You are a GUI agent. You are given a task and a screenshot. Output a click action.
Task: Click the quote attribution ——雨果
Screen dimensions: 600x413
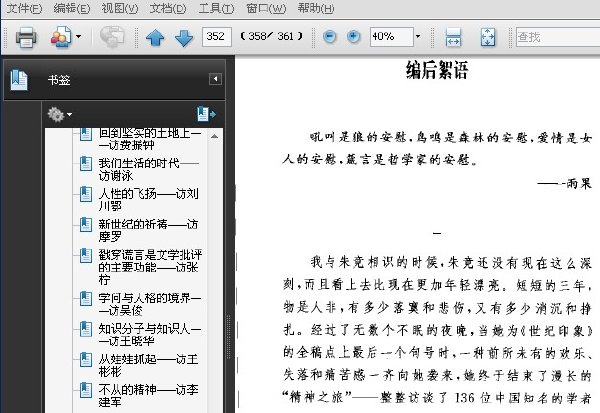[x=564, y=184]
